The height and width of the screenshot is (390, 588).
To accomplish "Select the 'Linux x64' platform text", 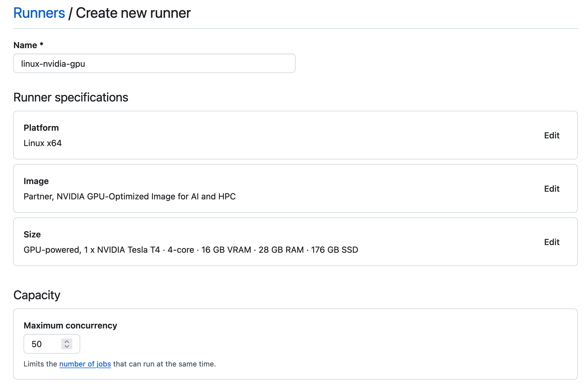I will point(43,143).
